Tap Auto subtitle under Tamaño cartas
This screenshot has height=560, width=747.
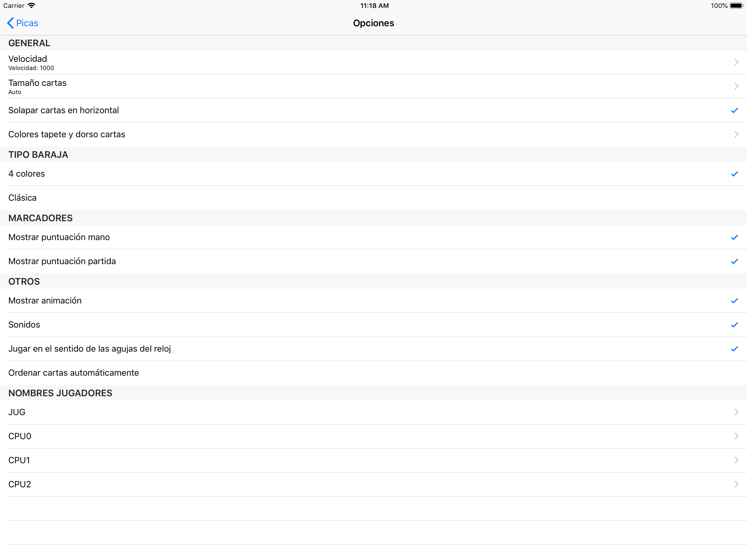coord(15,92)
